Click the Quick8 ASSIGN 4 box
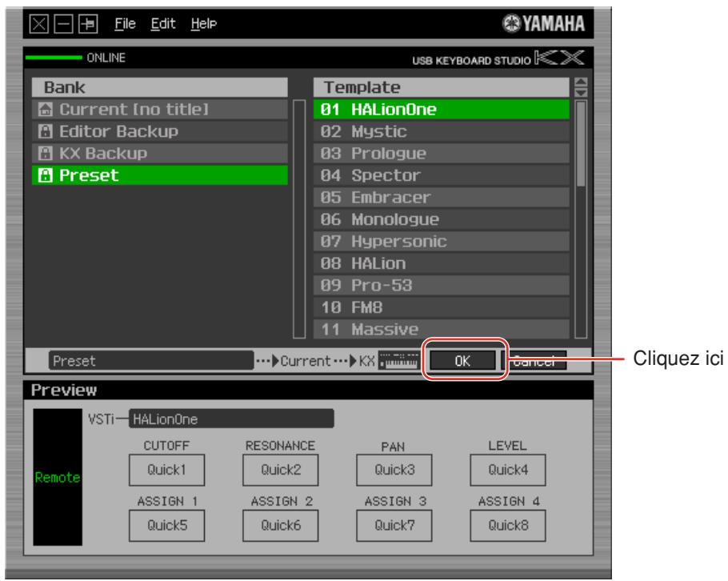This screenshot has height=581, width=728. click(508, 525)
